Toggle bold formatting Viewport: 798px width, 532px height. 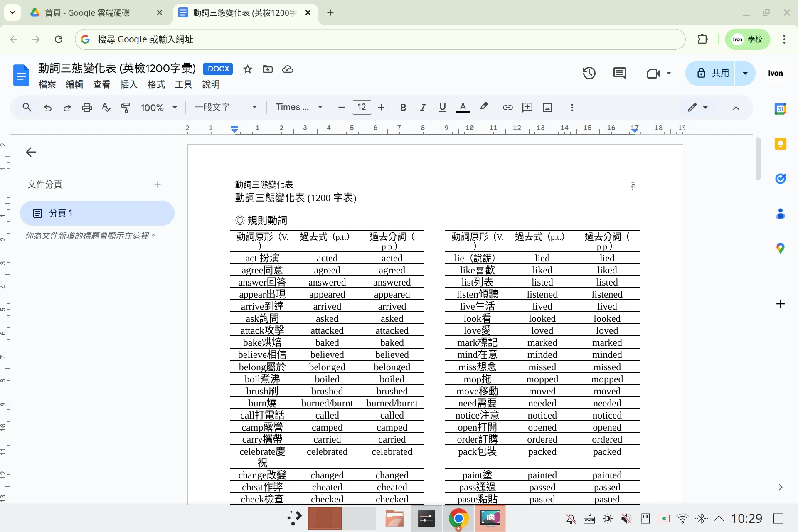(403, 107)
